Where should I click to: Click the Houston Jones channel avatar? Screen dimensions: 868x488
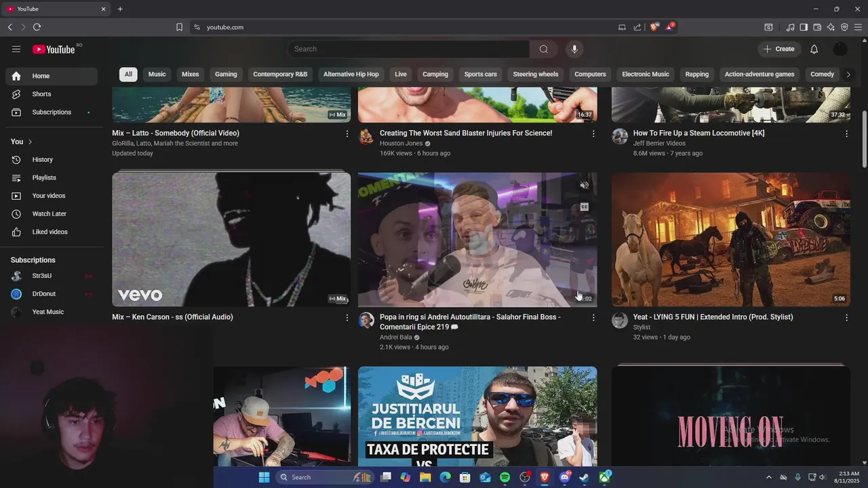click(x=366, y=137)
